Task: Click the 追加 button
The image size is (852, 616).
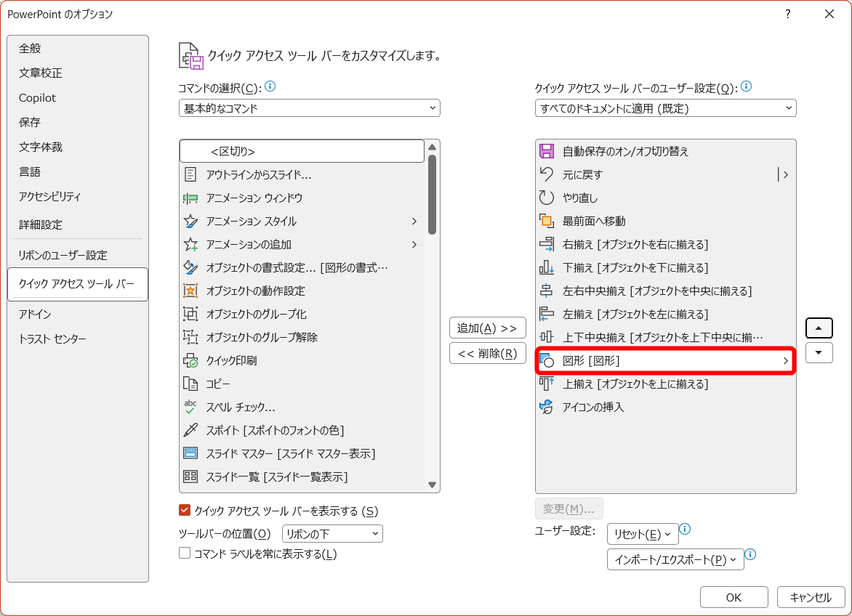Action: (487, 328)
